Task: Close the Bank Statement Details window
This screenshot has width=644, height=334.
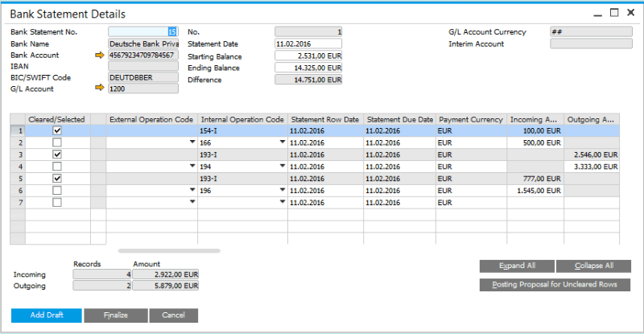Action: 632,14
